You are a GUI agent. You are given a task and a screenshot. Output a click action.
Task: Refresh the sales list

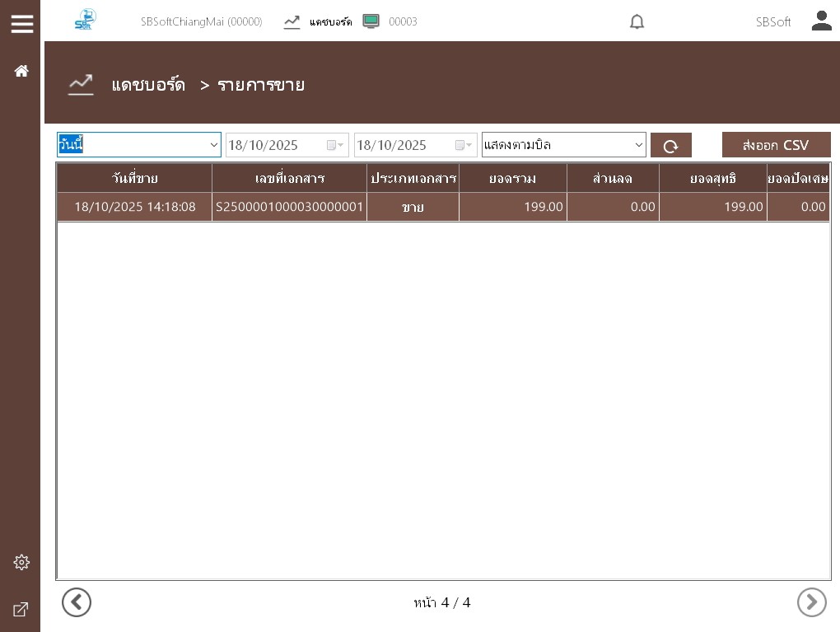point(670,146)
